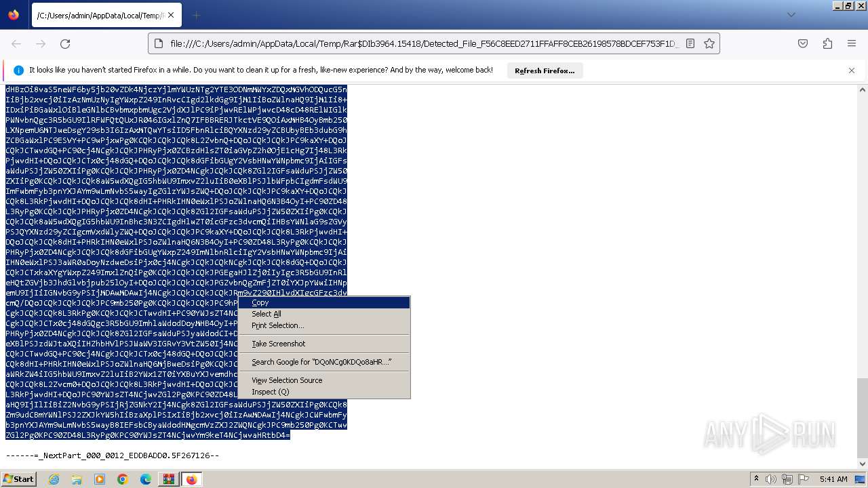Viewport: 868px width, 488px height.
Task: Click the NextPart boundary text line
Action: point(113,455)
